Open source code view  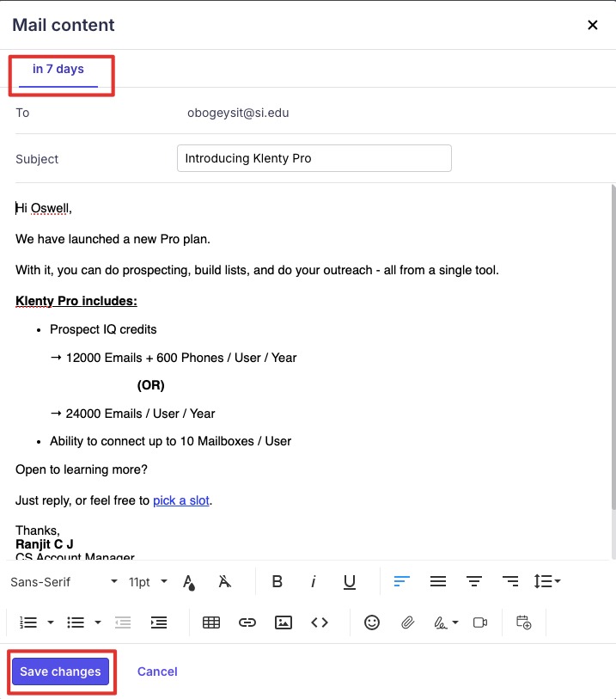[320, 622]
